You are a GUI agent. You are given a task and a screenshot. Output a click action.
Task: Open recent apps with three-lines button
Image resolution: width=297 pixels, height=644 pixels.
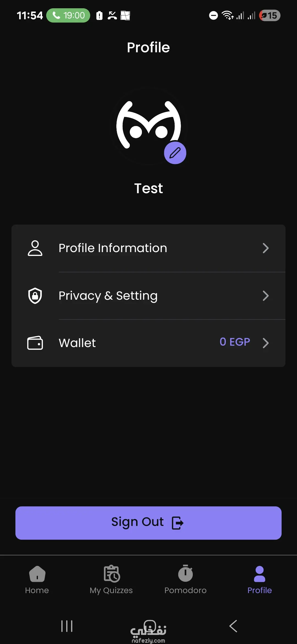67,626
